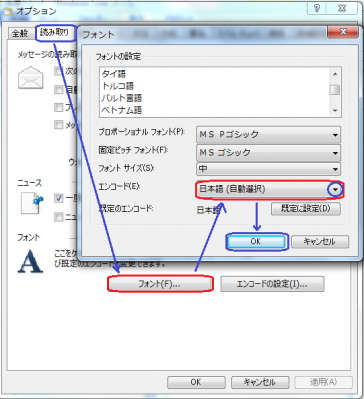Toggle the checked news checkbox

click(58, 199)
